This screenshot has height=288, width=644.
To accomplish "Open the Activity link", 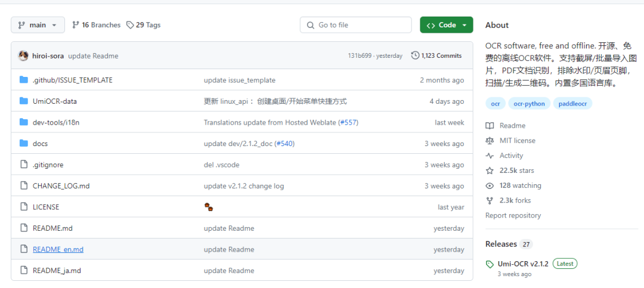I will pos(512,156).
